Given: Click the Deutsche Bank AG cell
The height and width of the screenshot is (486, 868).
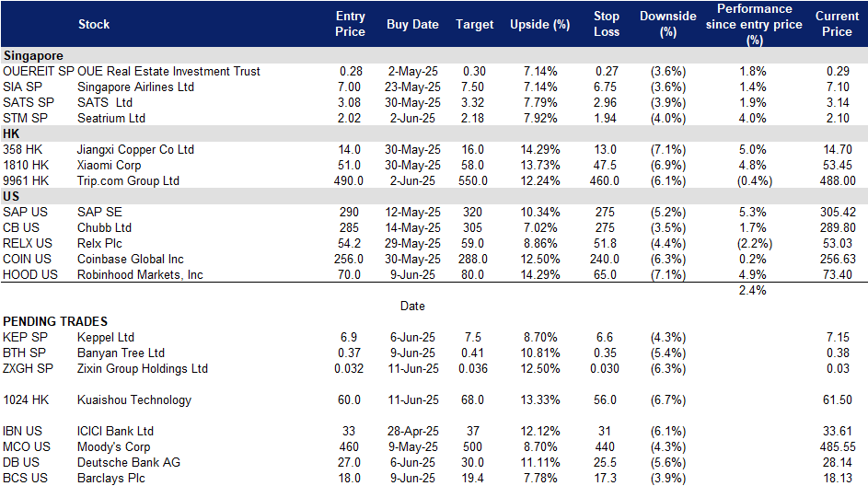Looking at the screenshot, I should coord(129,462).
